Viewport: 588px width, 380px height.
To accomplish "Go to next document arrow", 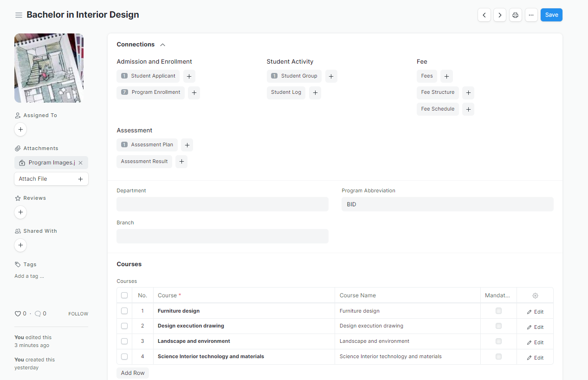I will (x=500, y=15).
